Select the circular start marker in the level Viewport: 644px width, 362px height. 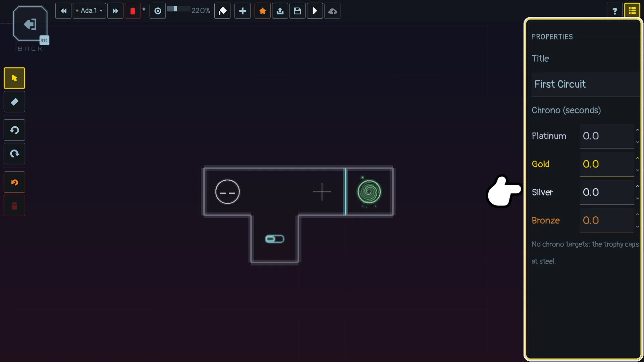coord(227,192)
